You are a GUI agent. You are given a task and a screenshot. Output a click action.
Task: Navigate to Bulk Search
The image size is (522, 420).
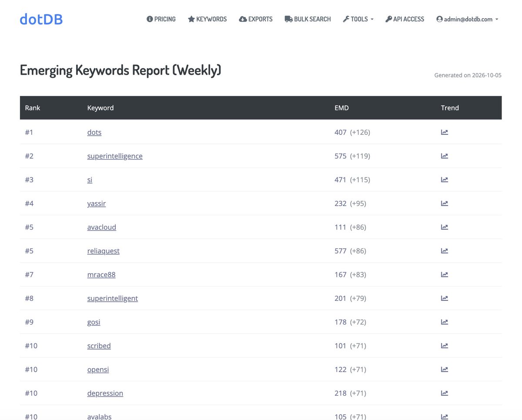coord(308,19)
